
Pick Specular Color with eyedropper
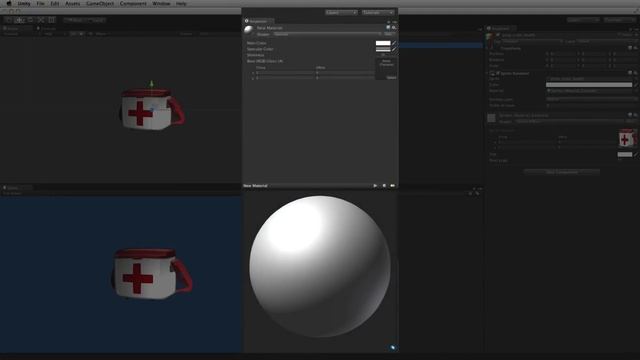tap(394, 49)
